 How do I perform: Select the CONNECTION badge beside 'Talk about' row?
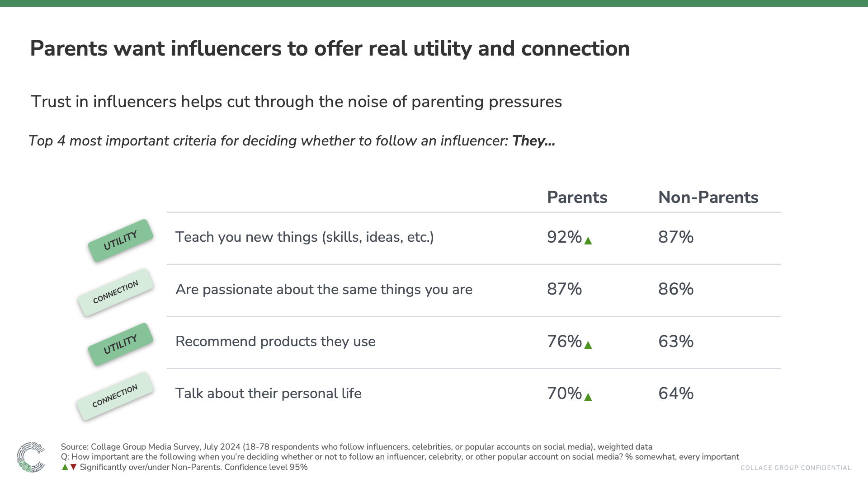[115, 396]
